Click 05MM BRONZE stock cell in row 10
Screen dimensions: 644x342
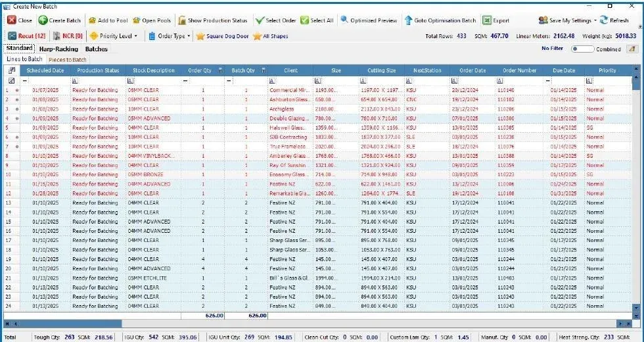tap(154, 175)
